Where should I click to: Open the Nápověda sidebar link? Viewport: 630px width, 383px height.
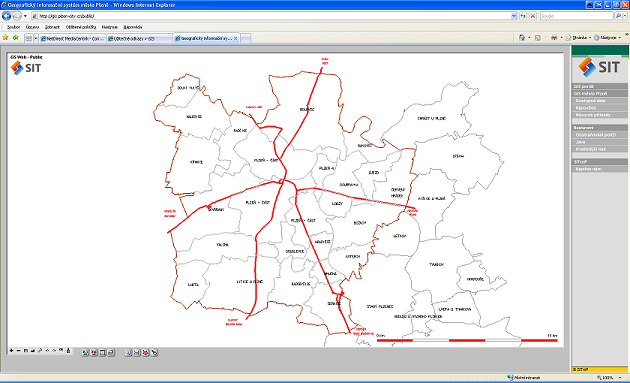600,108
